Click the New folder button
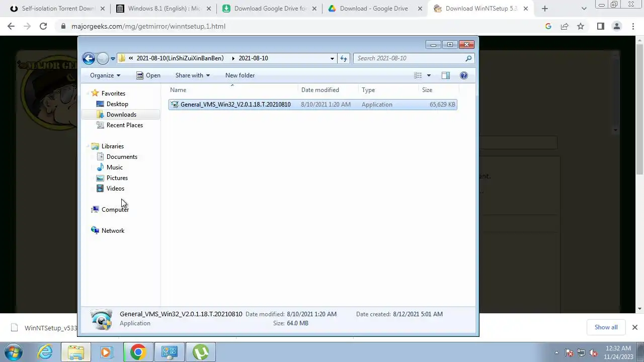Screen dimensions: 644x362 click(x=240, y=75)
